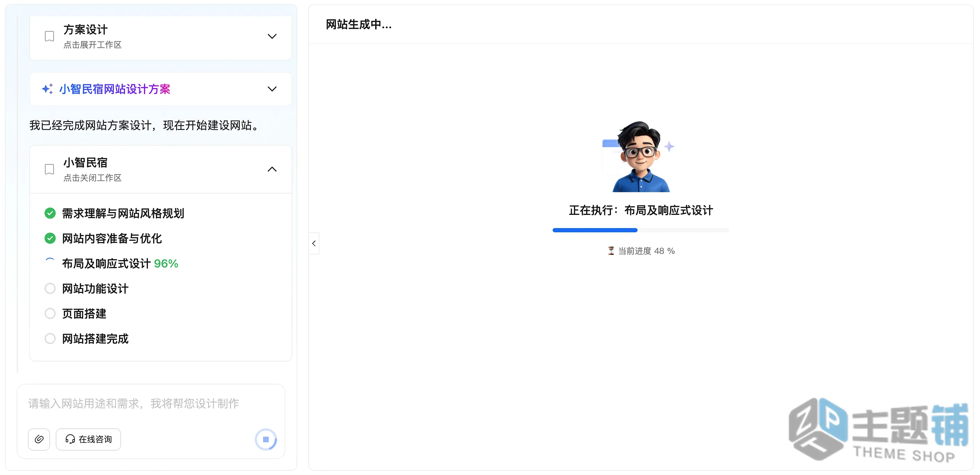Click the 需求理解与网站风格规划 step text
The image size is (980, 475).
(123, 213)
